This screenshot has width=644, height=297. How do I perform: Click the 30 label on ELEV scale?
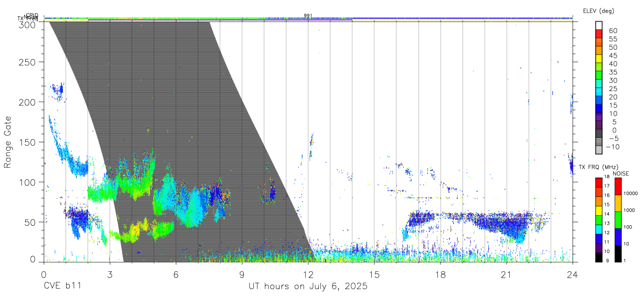click(613, 80)
